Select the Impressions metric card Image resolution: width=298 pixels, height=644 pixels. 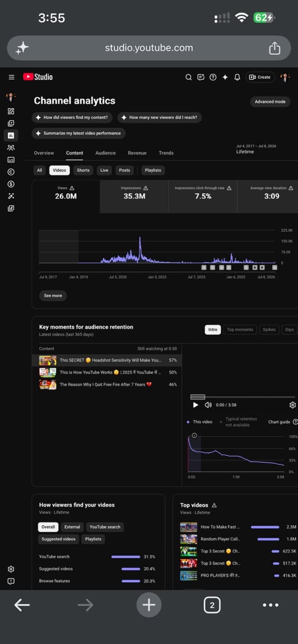coord(134,197)
